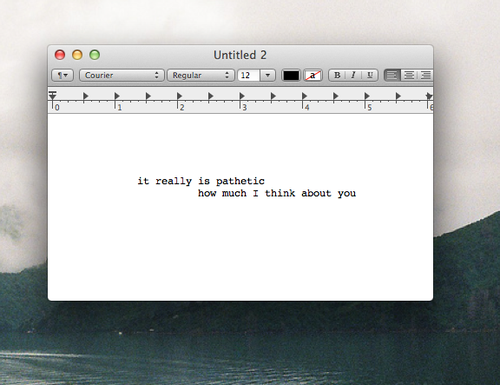Click the tab stop at 5 inches
Viewport: 500px width, 385px height.
[367, 96]
